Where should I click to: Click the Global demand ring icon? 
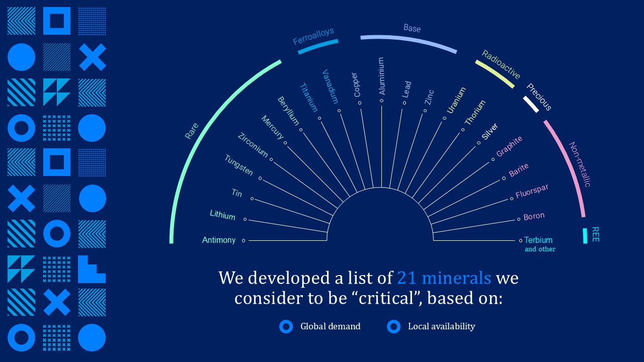point(286,327)
